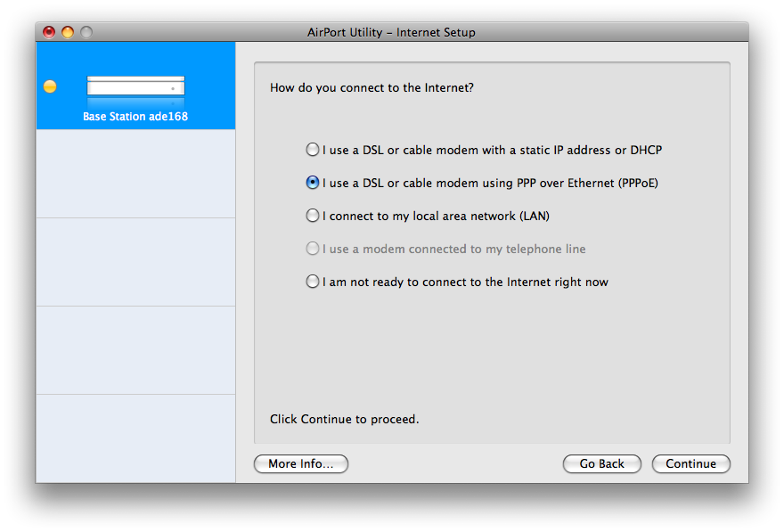The width and height of the screenshot is (784, 532).
Task: Select the PPP over Ethernet (PPPoE) radio button
Action: pyautogui.click(x=313, y=183)
